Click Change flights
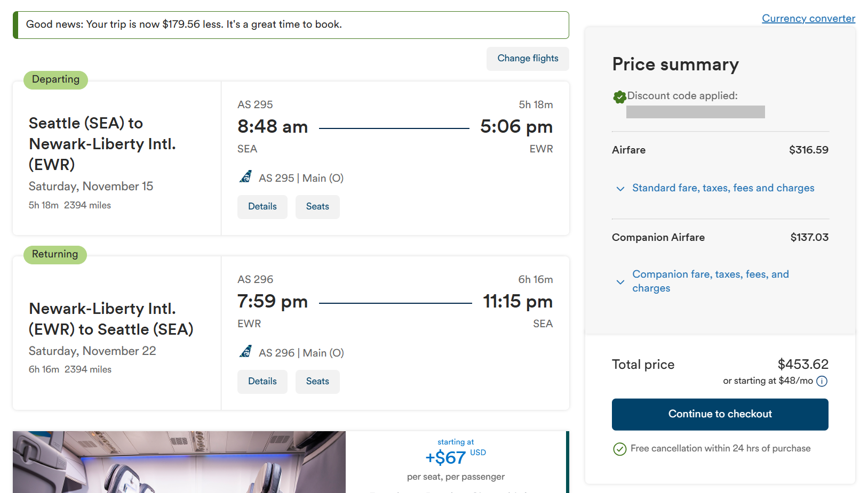The width and height of the screenshot is (868, 493). coord(527,59)
